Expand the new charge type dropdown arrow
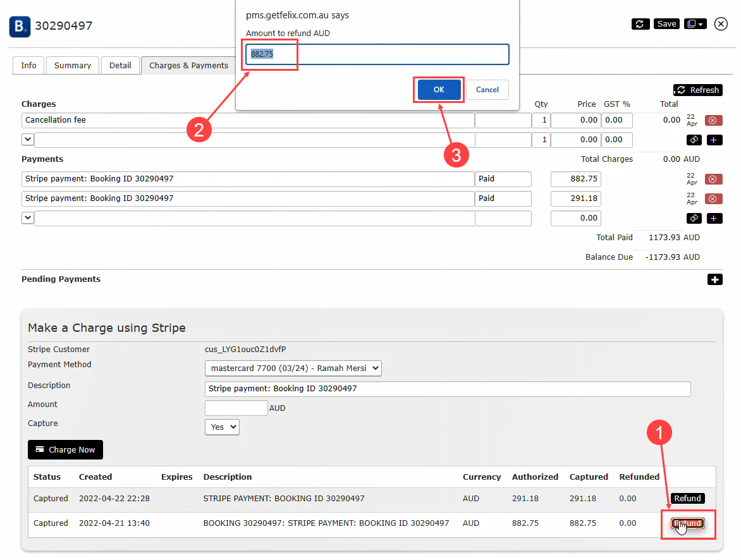 28,140
